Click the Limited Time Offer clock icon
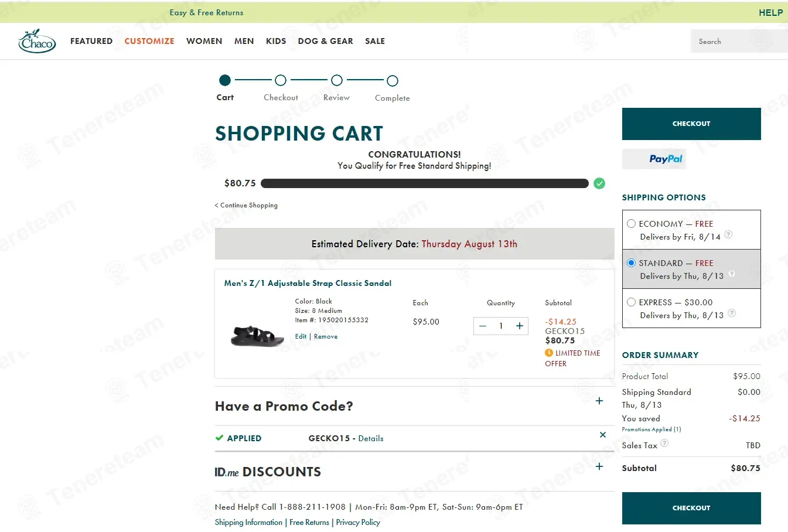788x532 pixels. tap(549, 353)
